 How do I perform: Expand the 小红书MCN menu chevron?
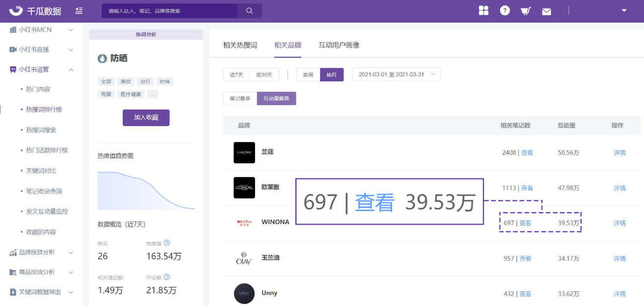[71, 30]
